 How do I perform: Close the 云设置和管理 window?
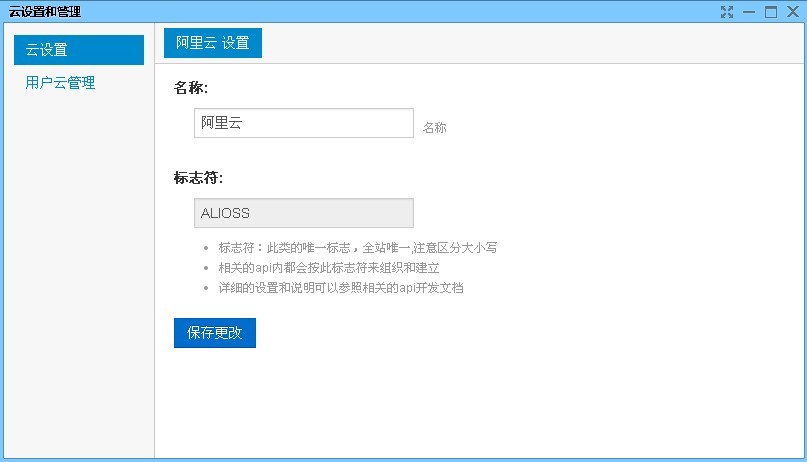click(793, 12)
